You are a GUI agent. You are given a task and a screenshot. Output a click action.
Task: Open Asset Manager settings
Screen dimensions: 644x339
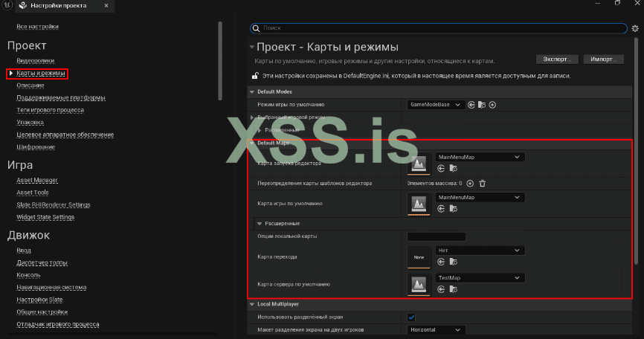[37, 180]
